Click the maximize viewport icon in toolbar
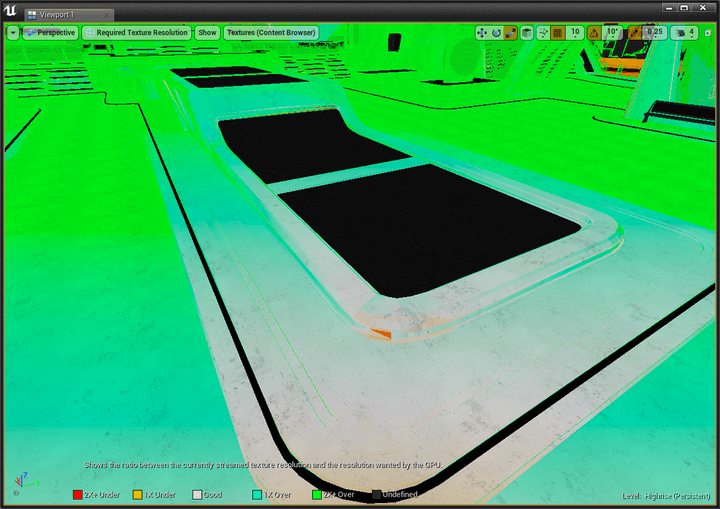Viewport: 720px width, 509px height. (708, 33)
